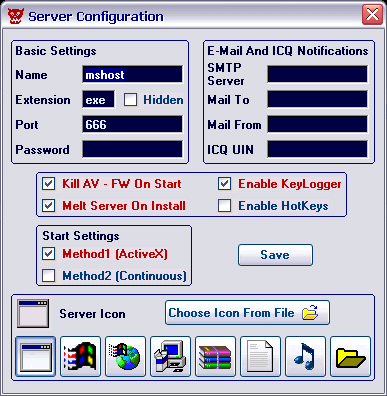
Task: Uncheck Melt Server On Install
Action: coord(49,206)
